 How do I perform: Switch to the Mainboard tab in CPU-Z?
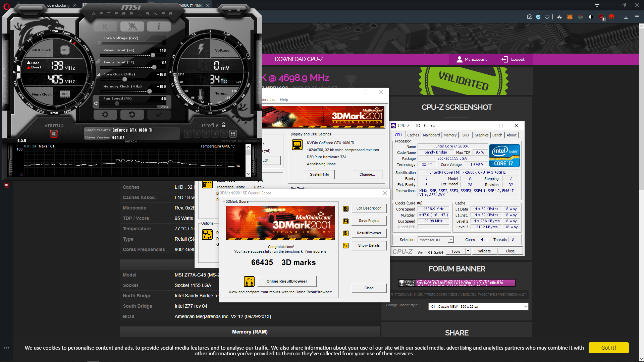tap(431, 135)
